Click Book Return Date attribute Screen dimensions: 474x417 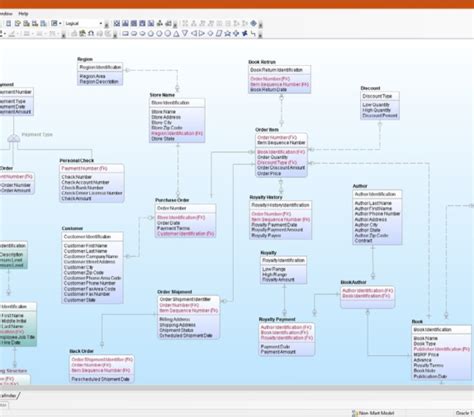point(269,90)
